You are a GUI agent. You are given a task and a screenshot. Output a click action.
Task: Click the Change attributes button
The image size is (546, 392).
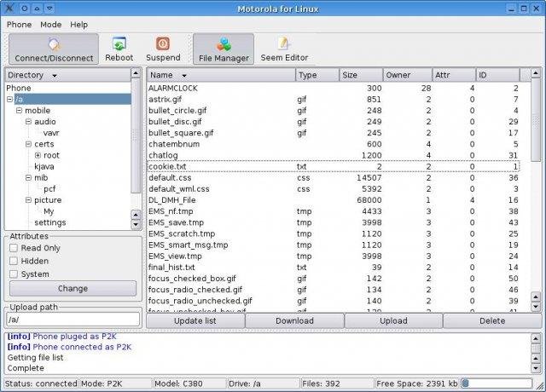73,288
